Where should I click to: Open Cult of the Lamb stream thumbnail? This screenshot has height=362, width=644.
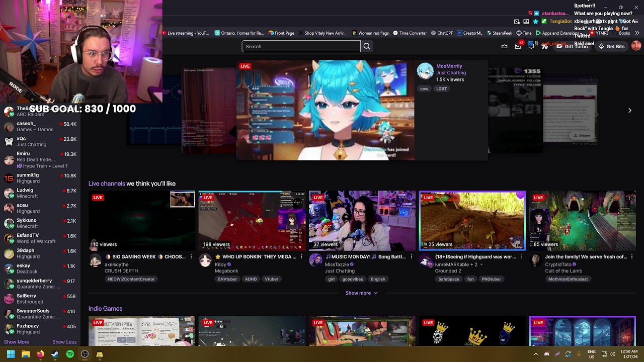[x=583, y=221]
